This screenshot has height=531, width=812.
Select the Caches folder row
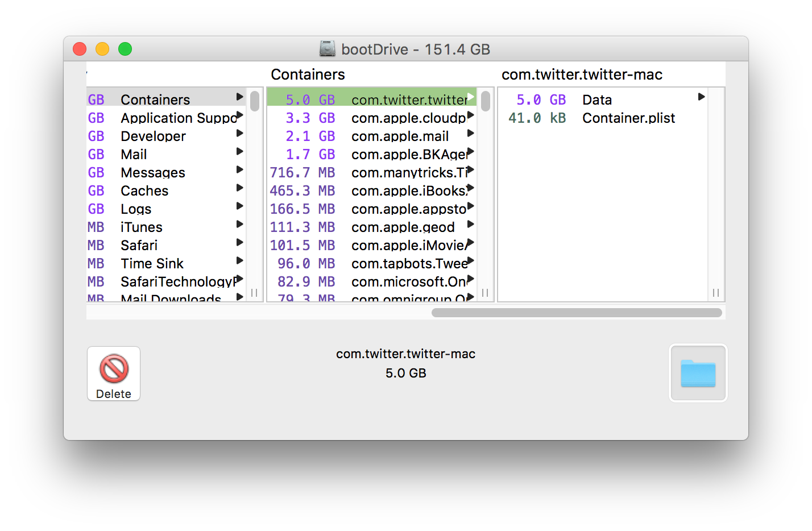coord(166,188)
